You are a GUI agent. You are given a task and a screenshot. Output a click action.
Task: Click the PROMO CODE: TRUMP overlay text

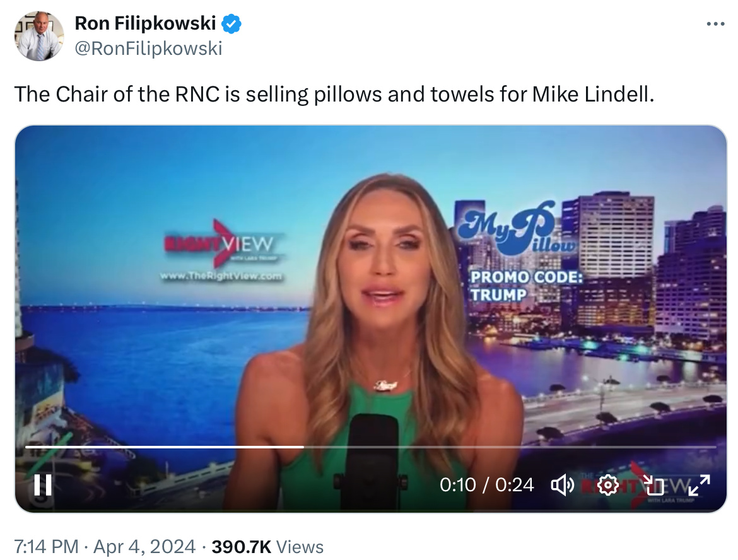pyautogui.click(x=526, y=286)
